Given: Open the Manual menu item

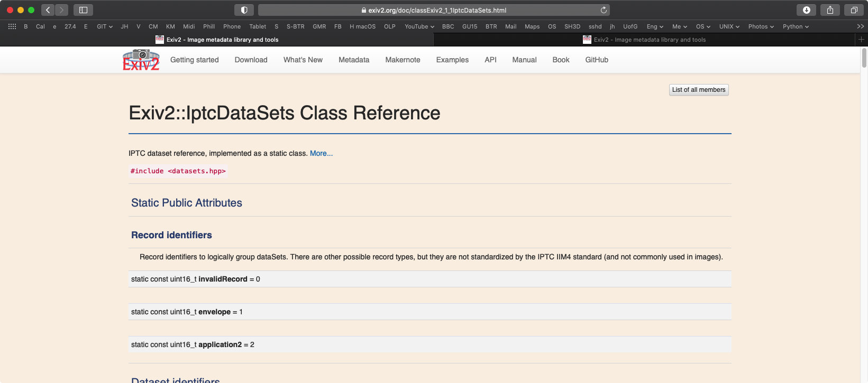Looking at the screenshot, I should (x=525, y=60).
